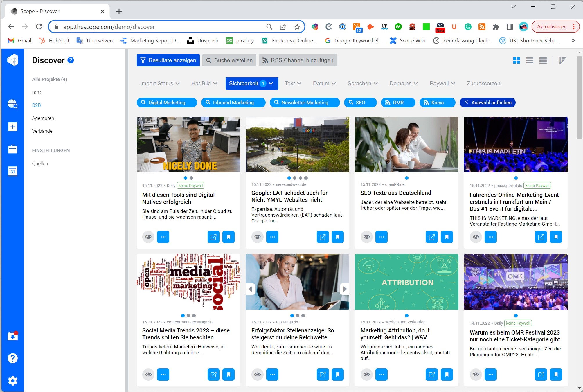The width and height of the screenshot is (583, 392).
Task: Expand the Hat Bild filter dropdown
Action: click(x=204, y=84)
